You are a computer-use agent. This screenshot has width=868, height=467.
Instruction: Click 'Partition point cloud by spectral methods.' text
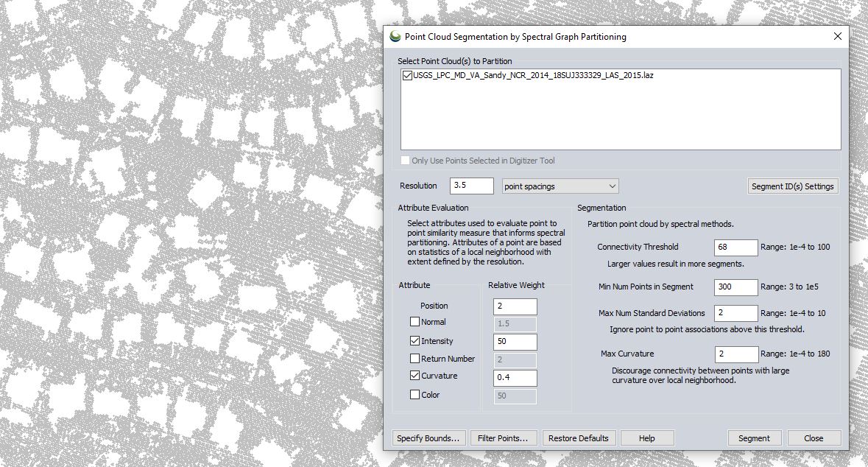pyautogui.click(x=660, y=224)
